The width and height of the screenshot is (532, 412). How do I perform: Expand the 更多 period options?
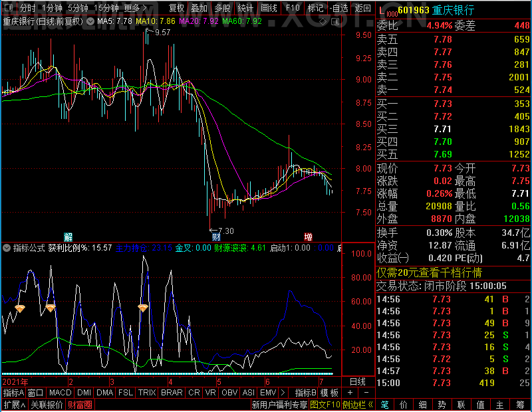click(135, 8)
